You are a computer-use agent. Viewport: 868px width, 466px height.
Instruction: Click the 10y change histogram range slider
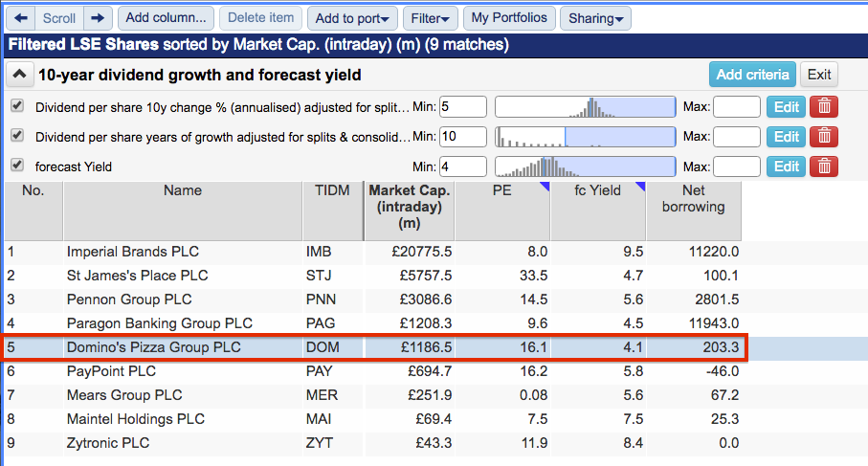click(585, 107)
